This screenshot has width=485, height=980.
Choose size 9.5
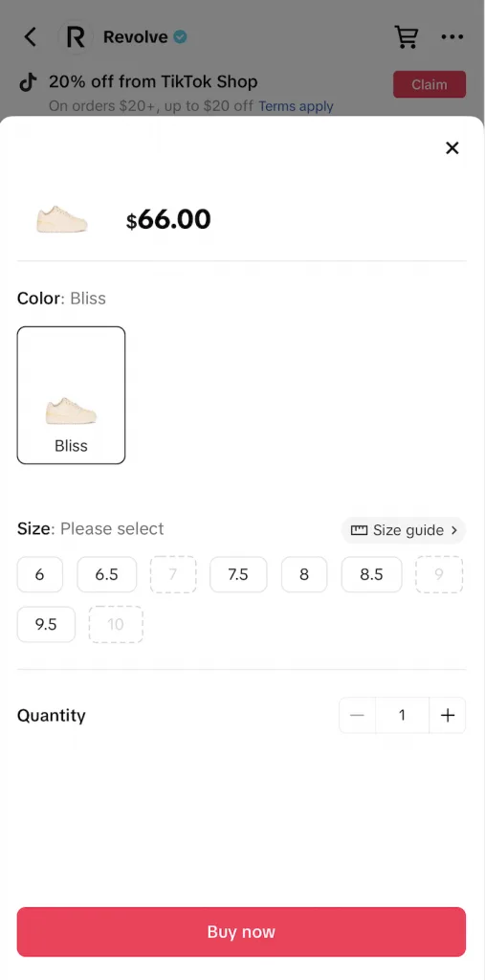point(46,624)
